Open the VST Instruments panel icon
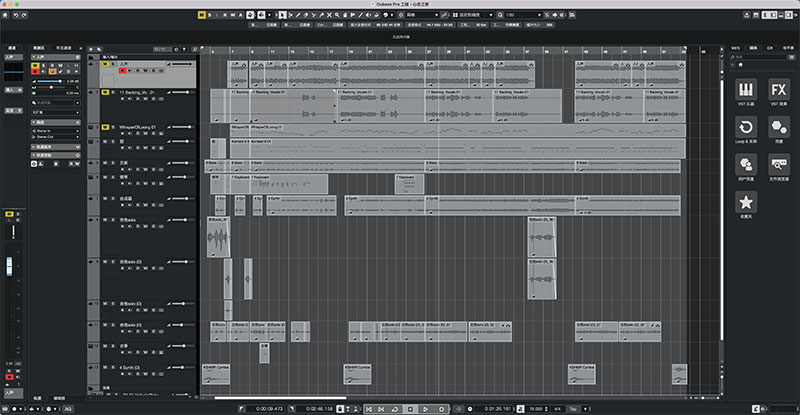The width and height of the screenshot is (800, 415). pyautogui.click(x=745, y=90)
